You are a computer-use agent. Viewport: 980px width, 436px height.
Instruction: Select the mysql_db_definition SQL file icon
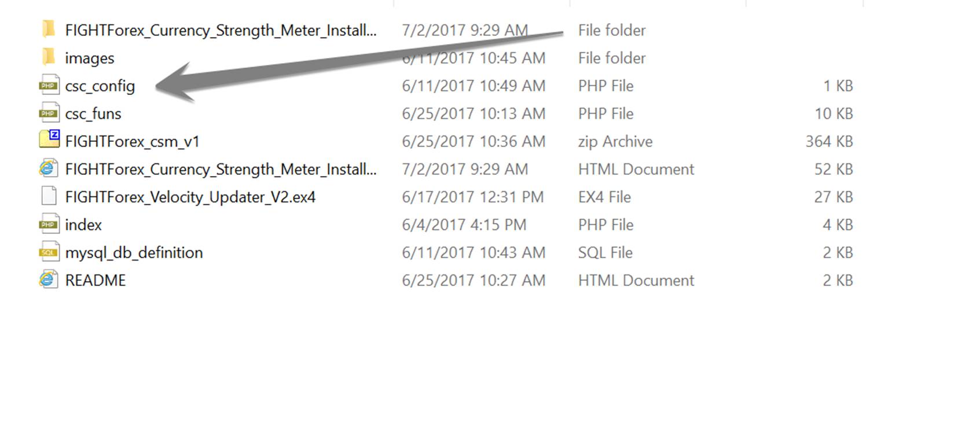pyautogui.click(x=49, y=252)
